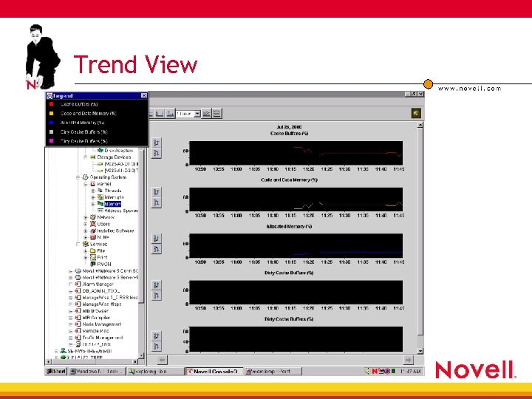The image size is (532, 399).
Task: Click the Storage Devices node icon
Action: point(93,157)
